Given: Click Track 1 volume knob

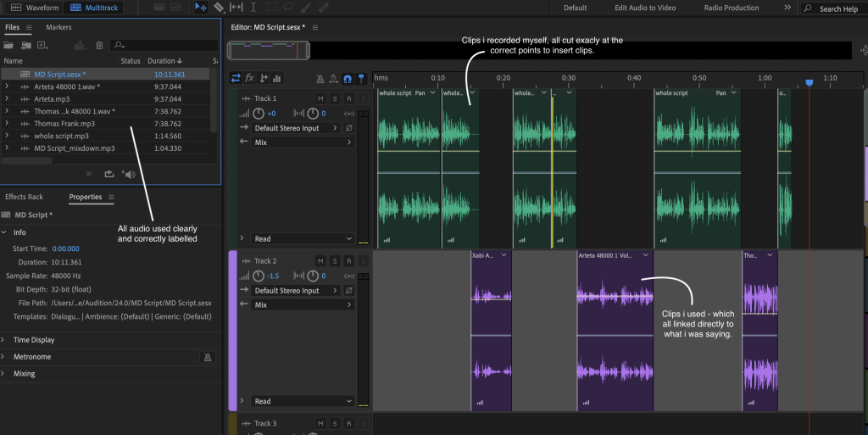Looking at the screenshot, I should pyautogui.click(x=259, y=114).
